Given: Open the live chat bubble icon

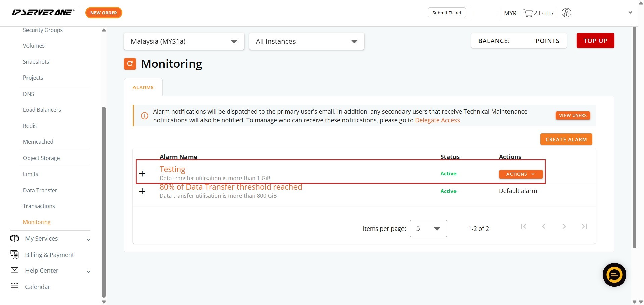Looking at the screenshot, I should point(614,275).
